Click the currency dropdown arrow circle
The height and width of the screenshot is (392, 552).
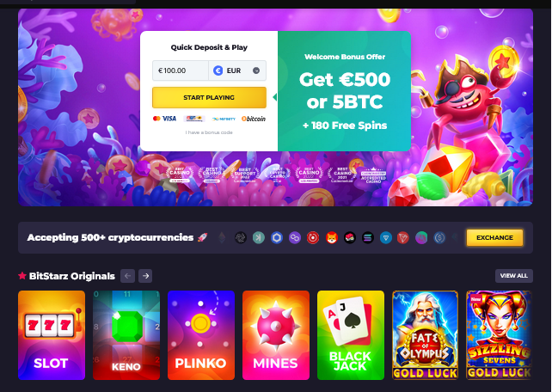[256, 70]
